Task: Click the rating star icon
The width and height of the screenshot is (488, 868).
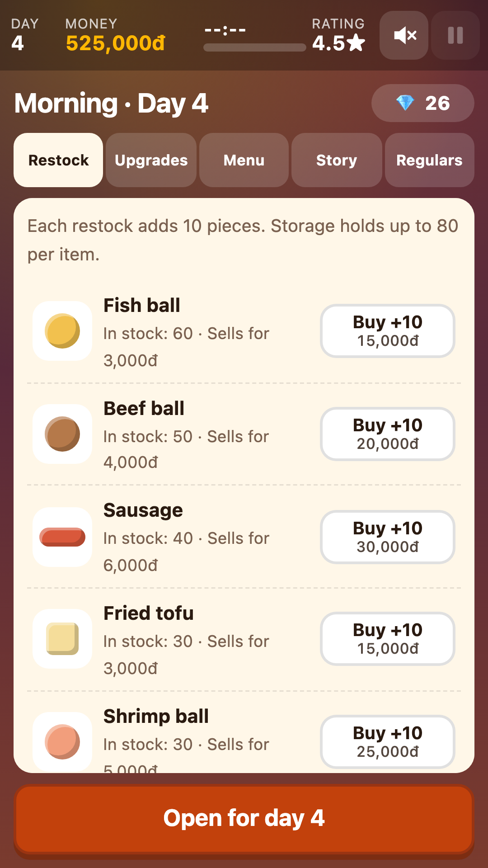Action: [357, 42]
